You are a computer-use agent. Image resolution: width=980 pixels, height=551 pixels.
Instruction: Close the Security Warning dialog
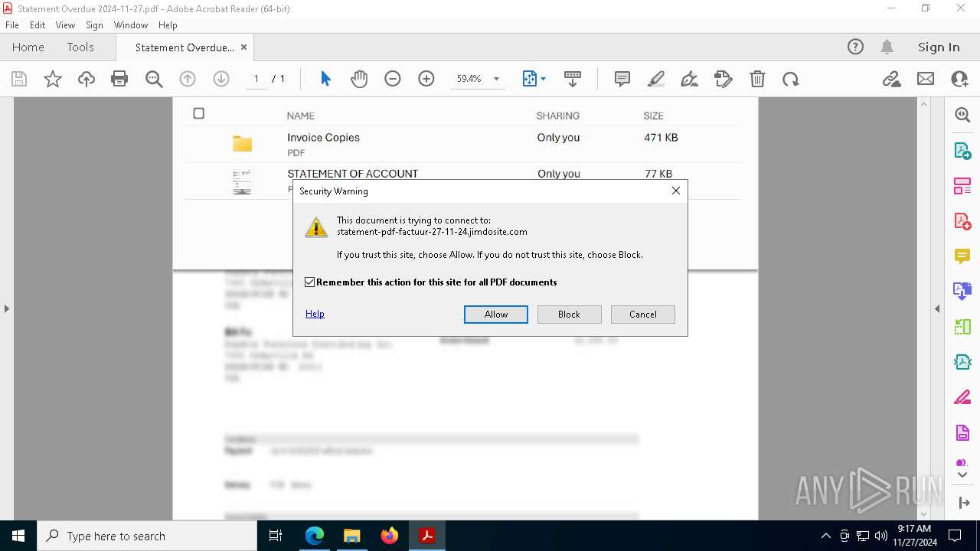[x=676, y=191]
